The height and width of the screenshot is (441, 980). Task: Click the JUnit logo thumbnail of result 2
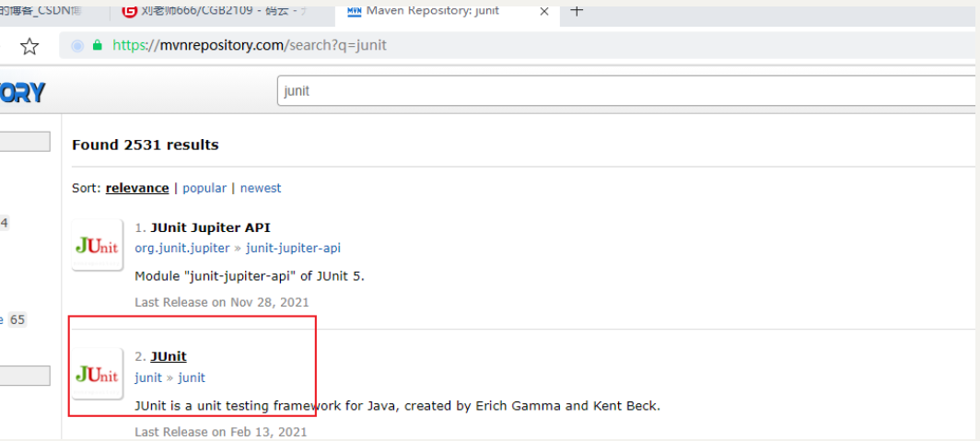pos(97,374)
